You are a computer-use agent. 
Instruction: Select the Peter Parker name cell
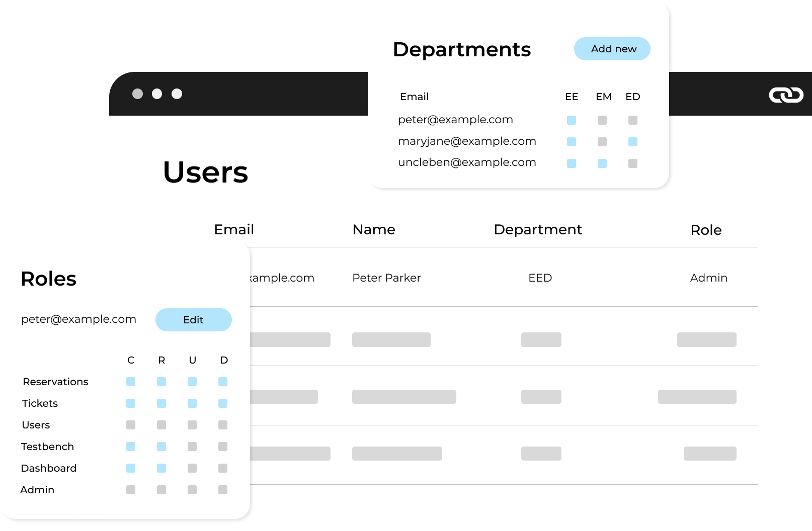pyautogui.click(x=386, y=278)
